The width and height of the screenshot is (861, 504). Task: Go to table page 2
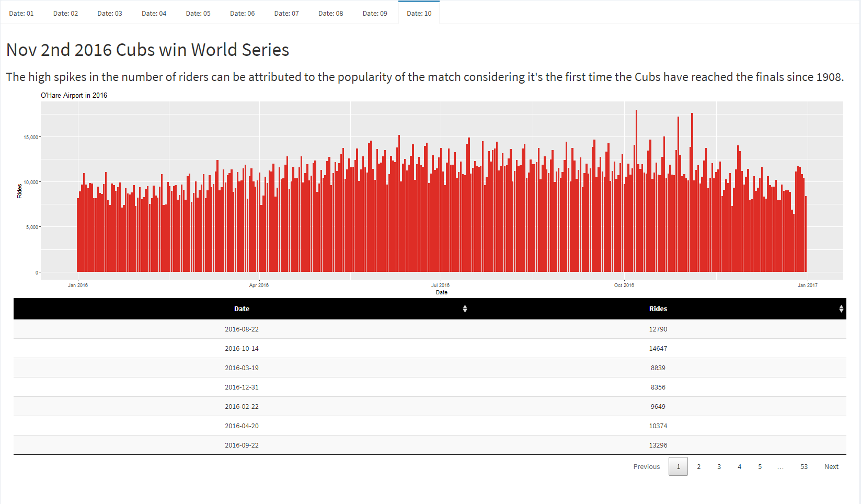pos(698,467)
